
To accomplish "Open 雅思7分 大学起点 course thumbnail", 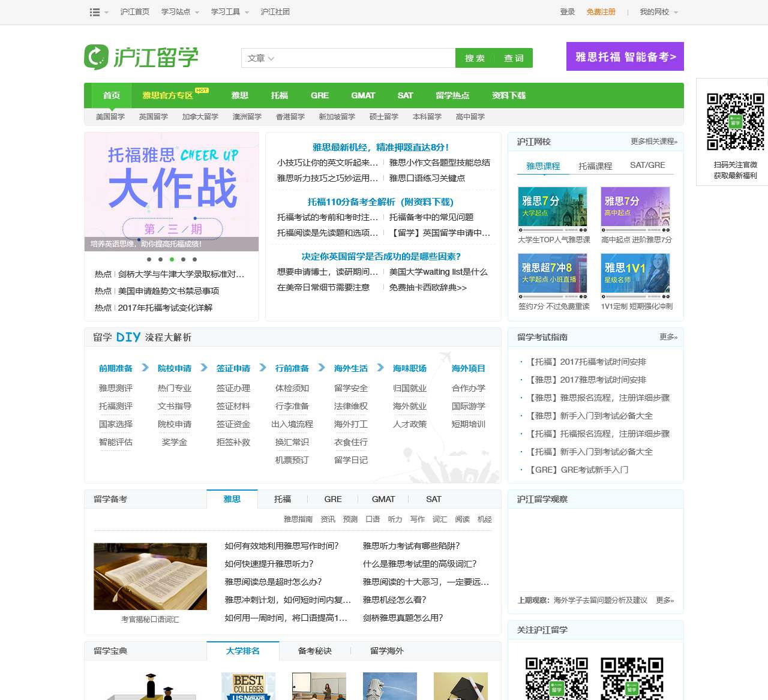I will coord(553,209).
